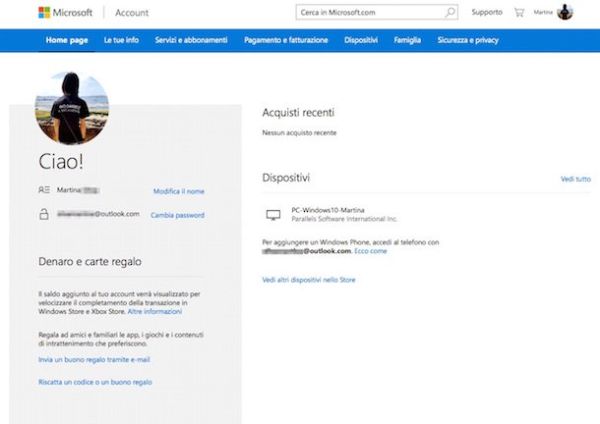Open the Home page tab
This screenshot has width=600, height=424.
[x=66, y=41]
